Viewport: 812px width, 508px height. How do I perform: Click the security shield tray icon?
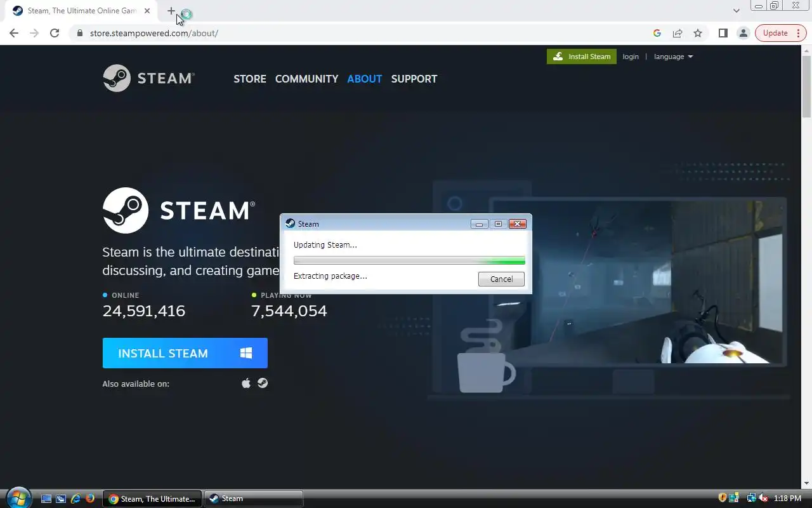coord(722,498)
